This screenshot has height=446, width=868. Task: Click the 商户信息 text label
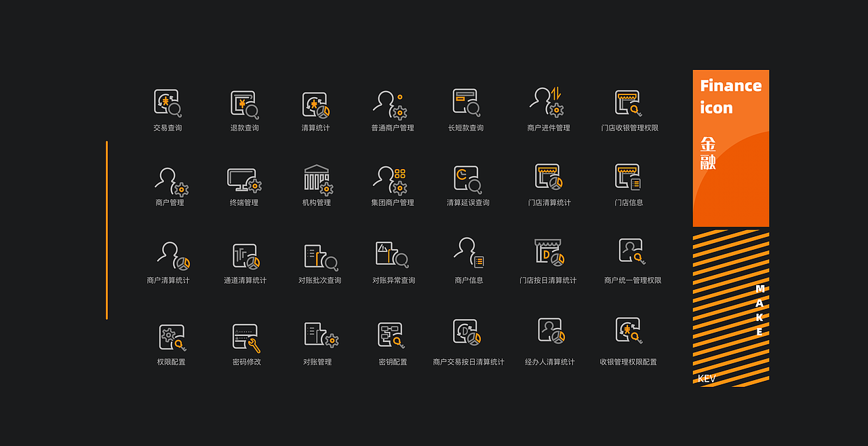click(469, 280)
